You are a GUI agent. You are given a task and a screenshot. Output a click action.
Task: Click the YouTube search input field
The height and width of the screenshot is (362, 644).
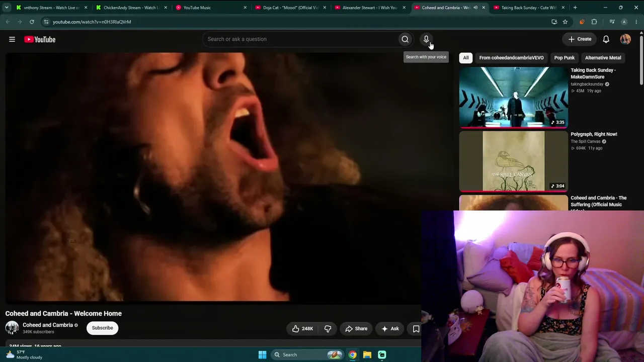click(x=300, y=39)
